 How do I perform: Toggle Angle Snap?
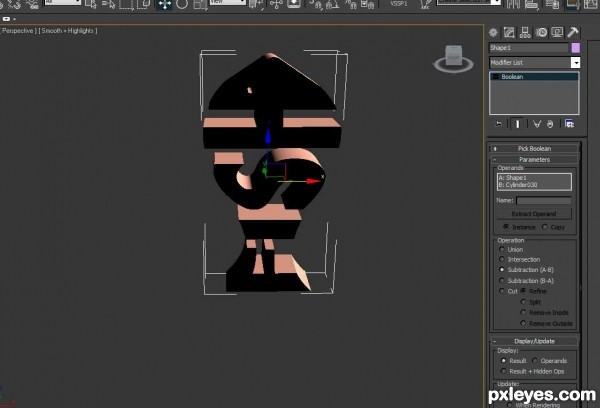click(x=332, y=4)
